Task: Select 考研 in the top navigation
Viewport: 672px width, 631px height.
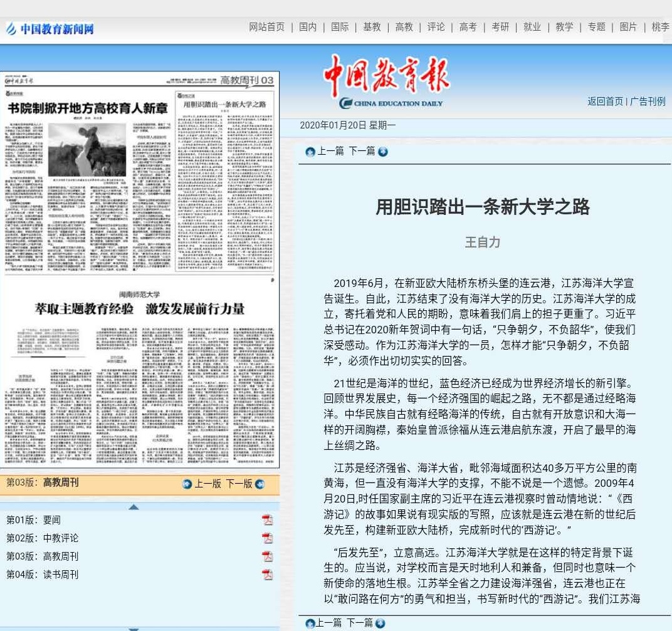Action: pos(500,27)
